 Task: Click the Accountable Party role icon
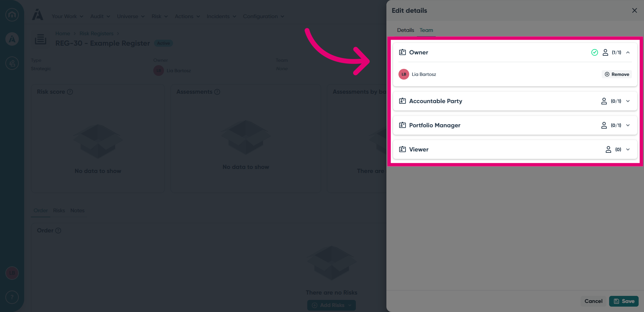pos(402,101)
